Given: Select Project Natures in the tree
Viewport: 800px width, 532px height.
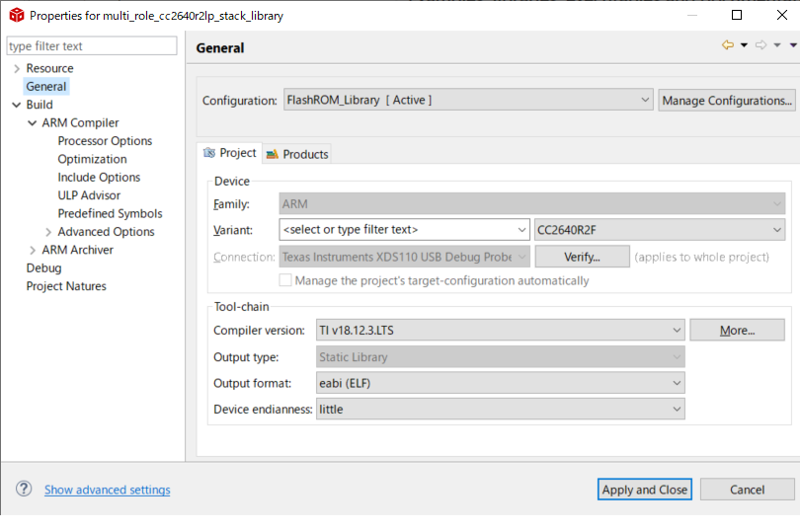Looking at the screenshot, I should pos(66,286).
